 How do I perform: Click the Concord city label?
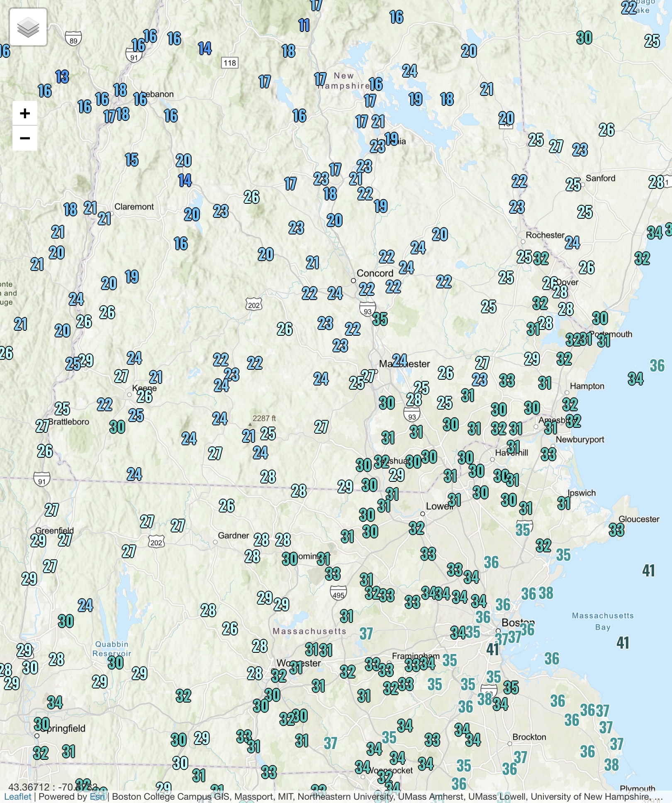375,273
